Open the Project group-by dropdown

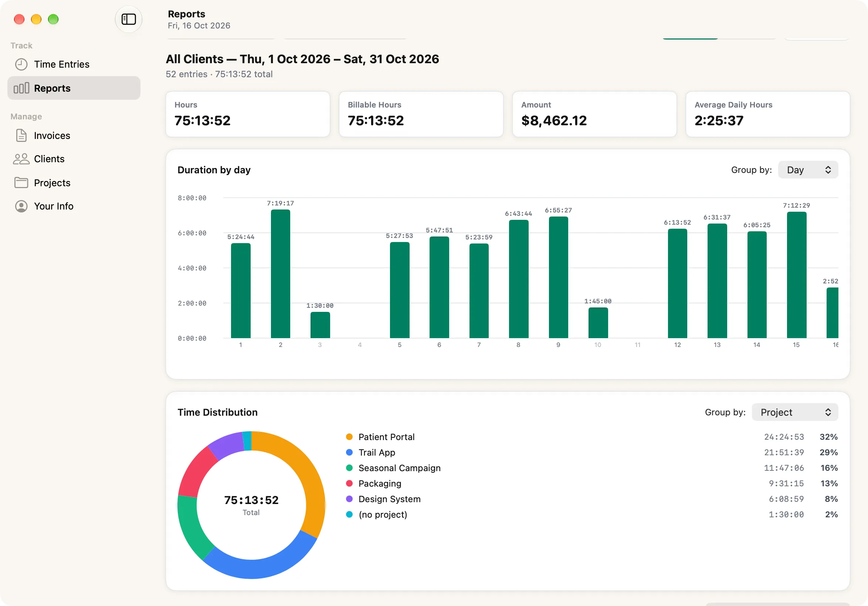[x=795, y=412]
